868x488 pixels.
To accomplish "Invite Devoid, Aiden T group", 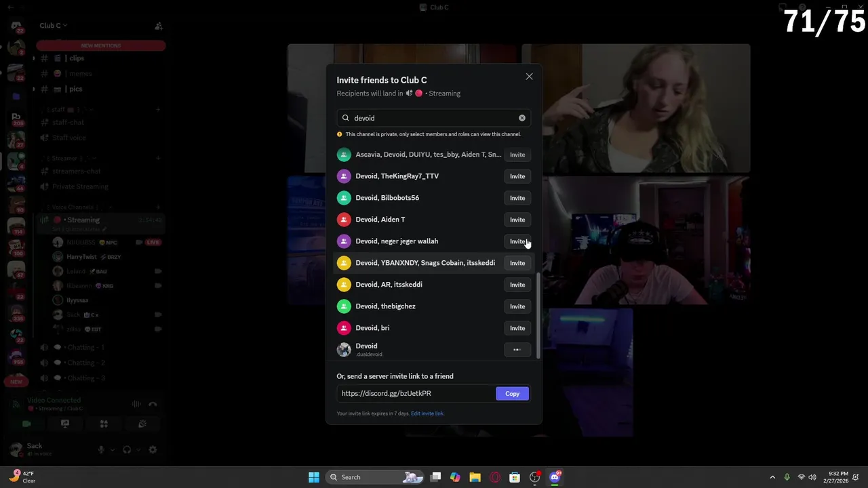I will (517, 220).
